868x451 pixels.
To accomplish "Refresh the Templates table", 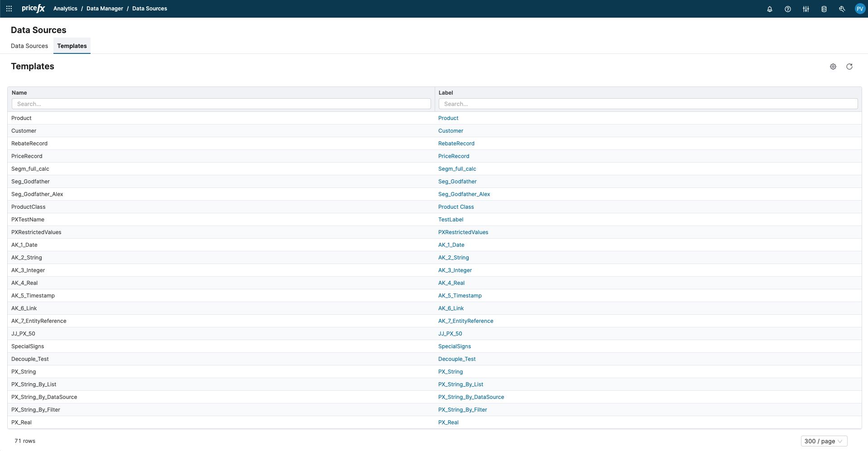I will [849, 67].
